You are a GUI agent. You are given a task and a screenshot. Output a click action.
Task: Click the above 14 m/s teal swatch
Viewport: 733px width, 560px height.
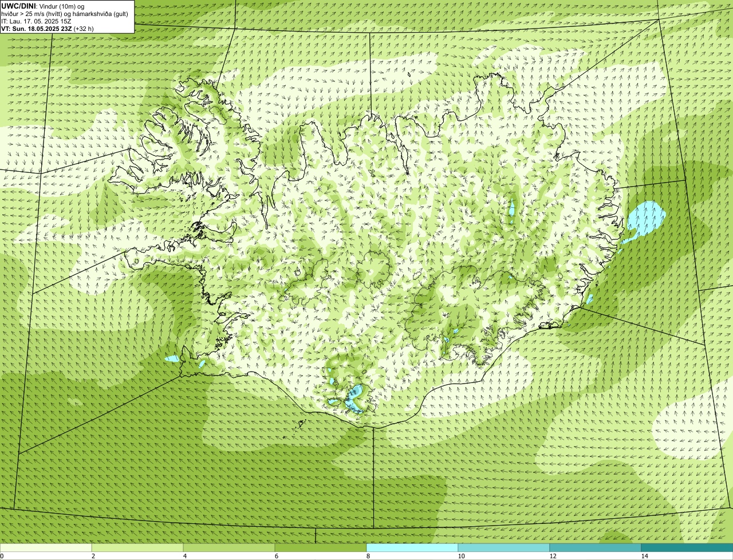point(687,547)
